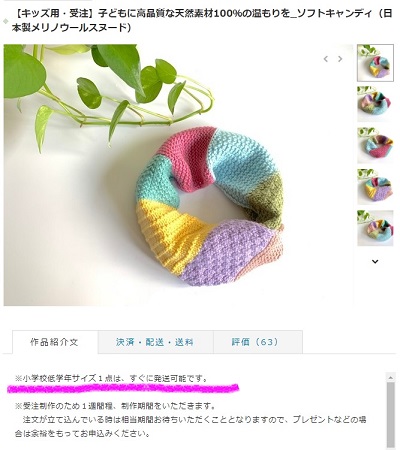Select the first snood thumbnail

[x=375, y=63]
